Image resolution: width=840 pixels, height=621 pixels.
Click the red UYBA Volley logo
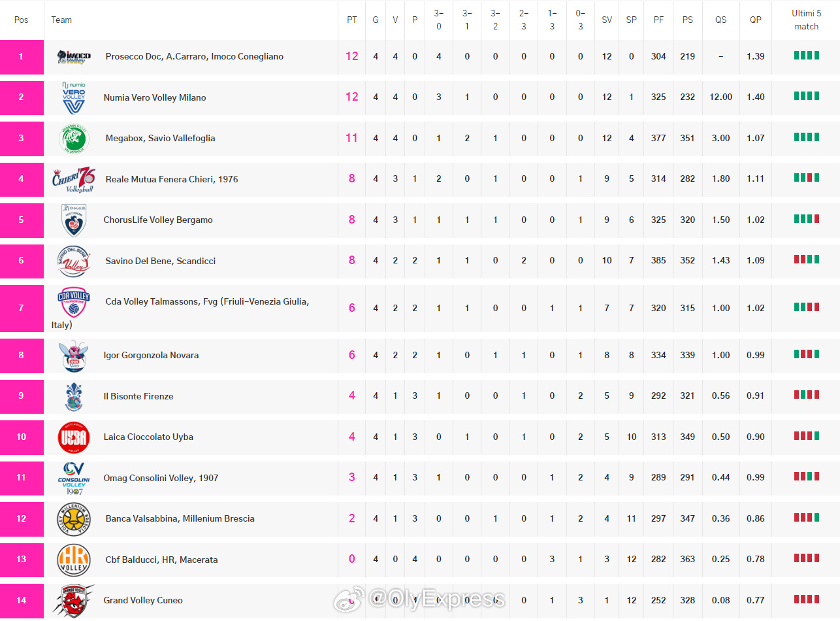tap(73, 437)
